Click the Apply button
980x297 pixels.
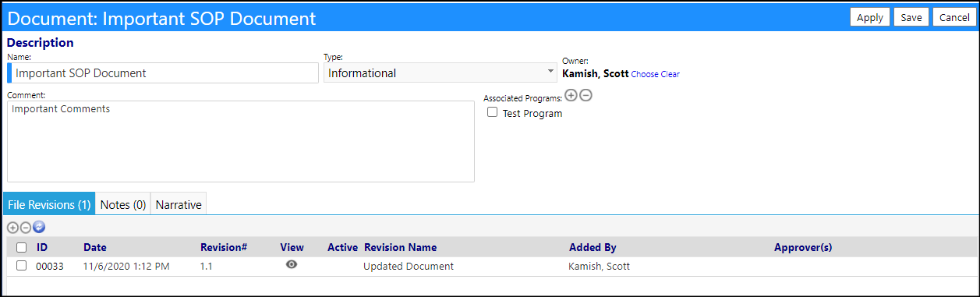tap(870, 17)
